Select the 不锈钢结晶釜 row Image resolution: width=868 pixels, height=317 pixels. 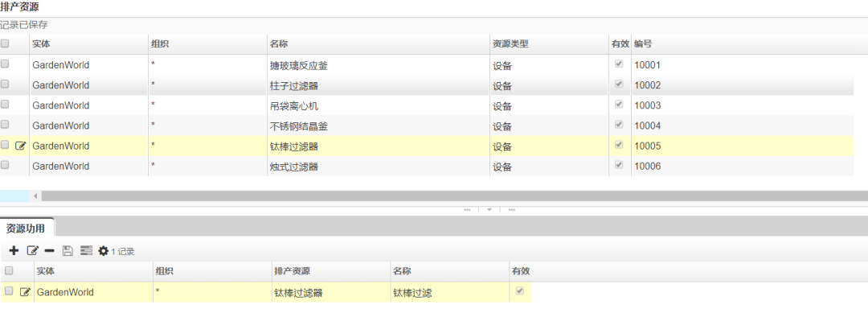pyautogui.click(x=427, y=126)
